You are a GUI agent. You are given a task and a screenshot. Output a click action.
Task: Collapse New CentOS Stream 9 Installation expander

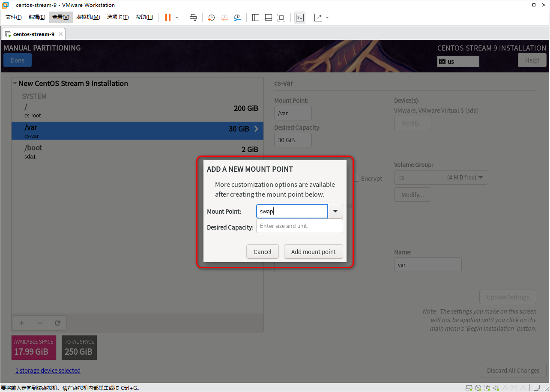point(15,84)
